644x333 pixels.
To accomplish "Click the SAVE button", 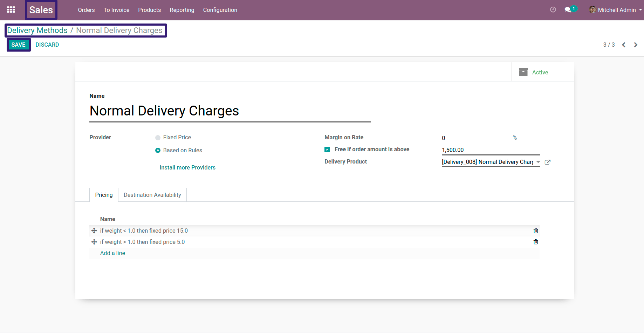I will (x=19, y=45).
